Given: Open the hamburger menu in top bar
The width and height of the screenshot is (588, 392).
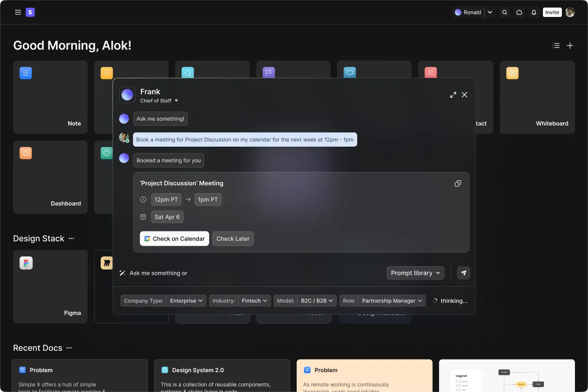Looking at the screenshot, I should pos(18,13).
